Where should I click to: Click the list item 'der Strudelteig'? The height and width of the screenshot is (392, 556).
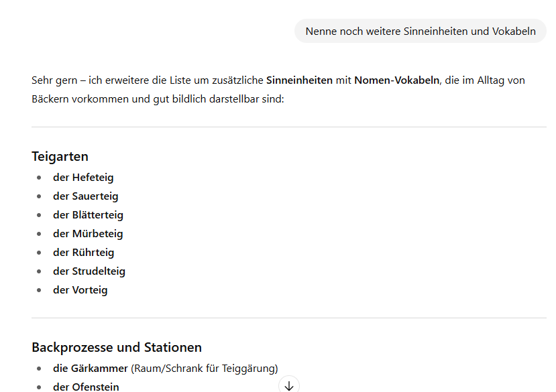tap(89, 271)
